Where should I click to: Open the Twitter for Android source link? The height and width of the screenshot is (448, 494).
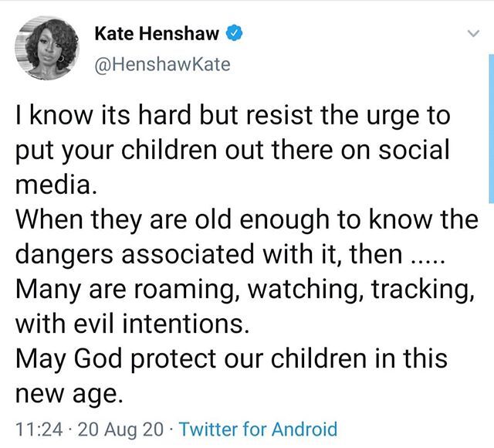(258, 429)
